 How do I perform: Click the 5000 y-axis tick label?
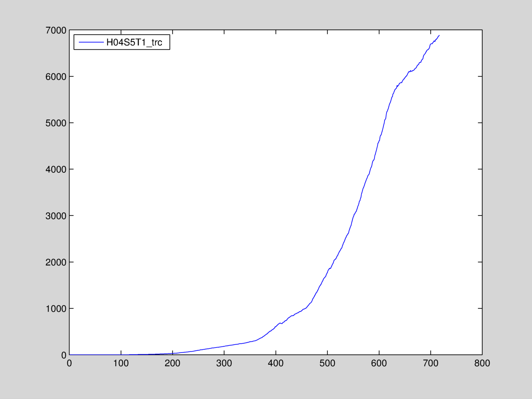[56, 123]
